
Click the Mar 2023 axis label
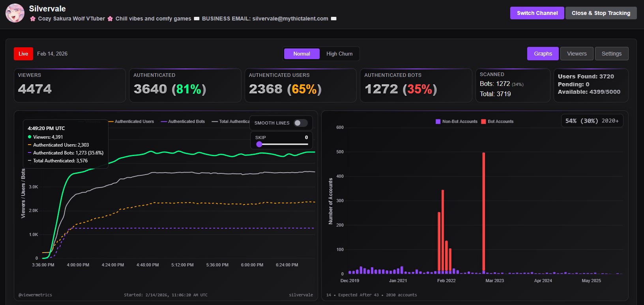[494, 281]
